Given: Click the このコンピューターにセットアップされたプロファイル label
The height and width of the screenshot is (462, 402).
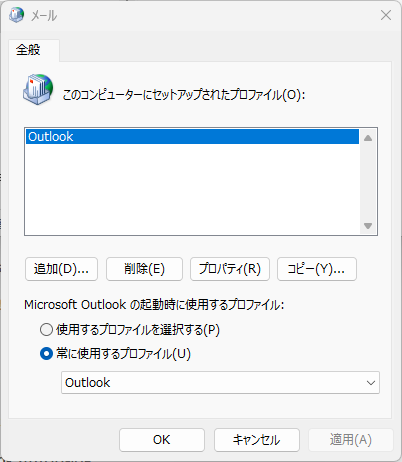Looking at the screenshot, I should [x=184, y=95].
